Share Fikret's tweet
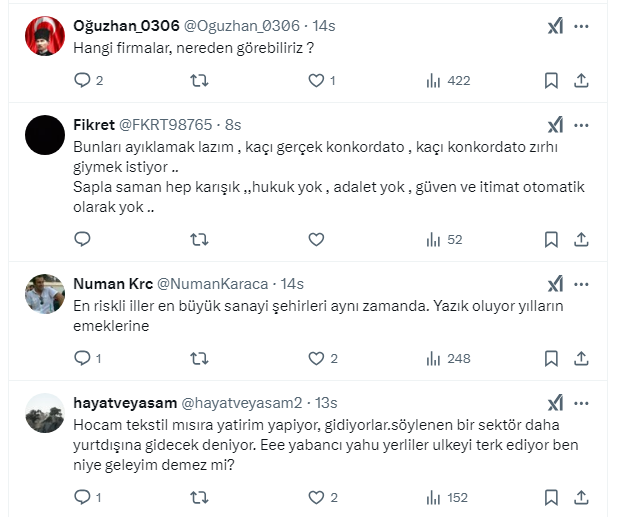 coord(586,239)
